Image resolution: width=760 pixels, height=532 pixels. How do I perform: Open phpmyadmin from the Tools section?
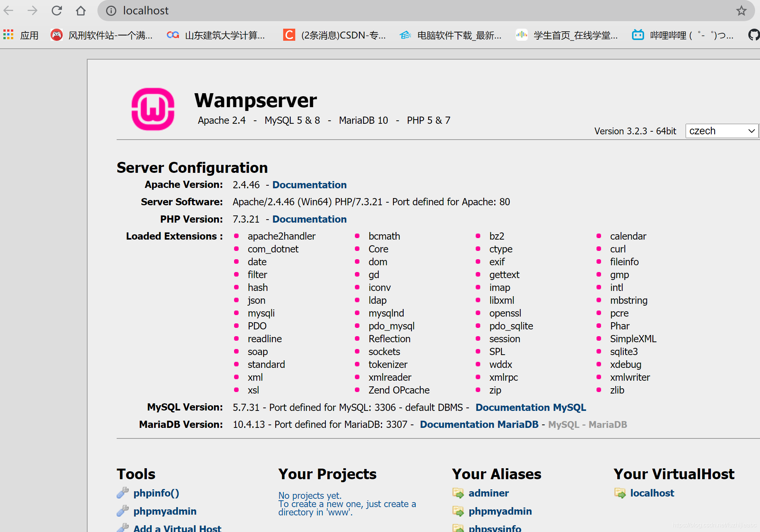point(165,511)
